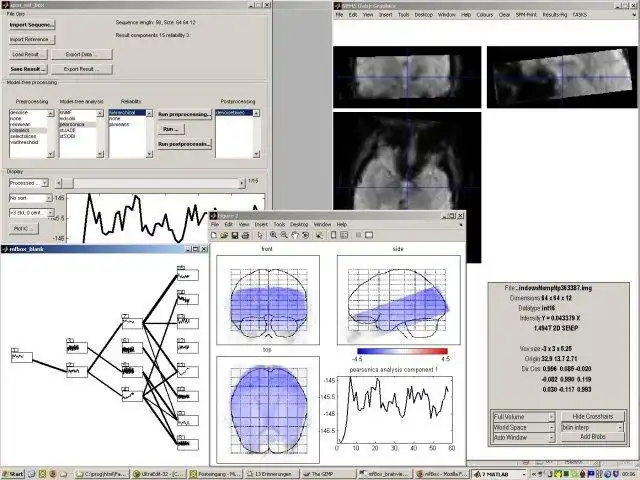Click the Insert Legend icon

[344, 235]
